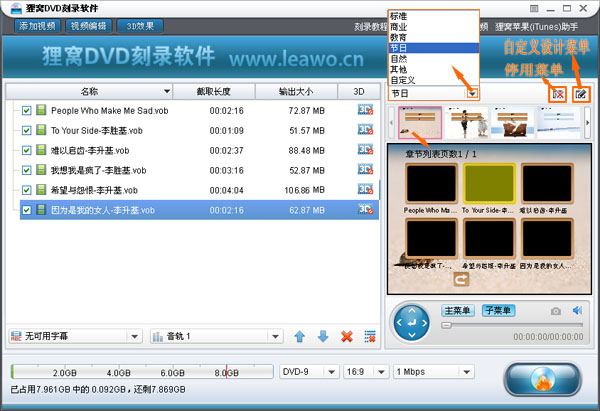Viewport: 600px width, 411px height.
Task: Select 自定义 in the category list
Action: click(x=434, y=80)
